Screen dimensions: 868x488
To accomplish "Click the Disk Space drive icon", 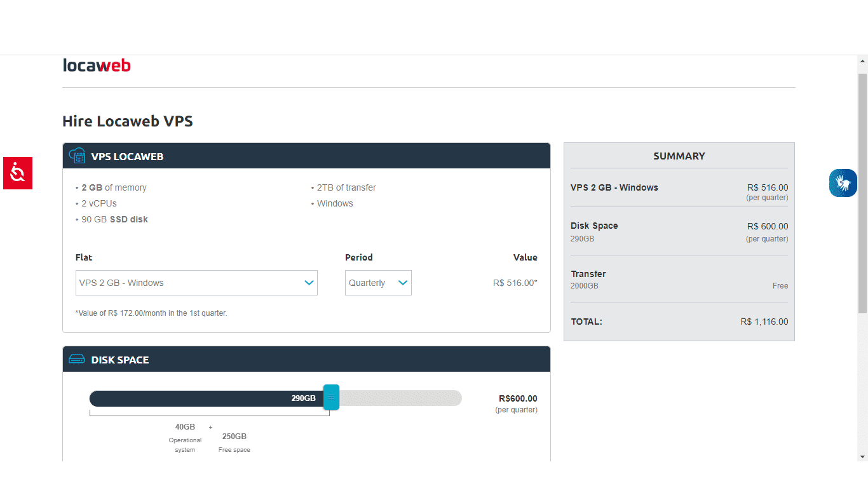I will [x=77, y=360].
